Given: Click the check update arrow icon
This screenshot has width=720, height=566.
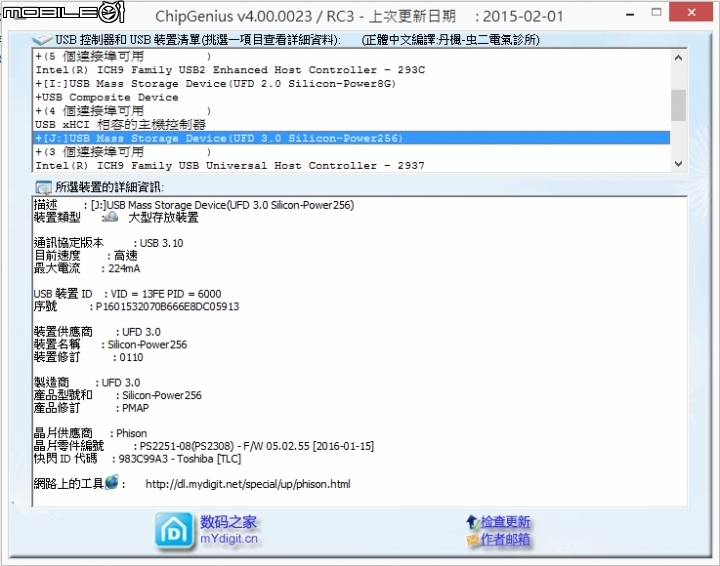Looking at the screenshot, I should coord(472,522).
